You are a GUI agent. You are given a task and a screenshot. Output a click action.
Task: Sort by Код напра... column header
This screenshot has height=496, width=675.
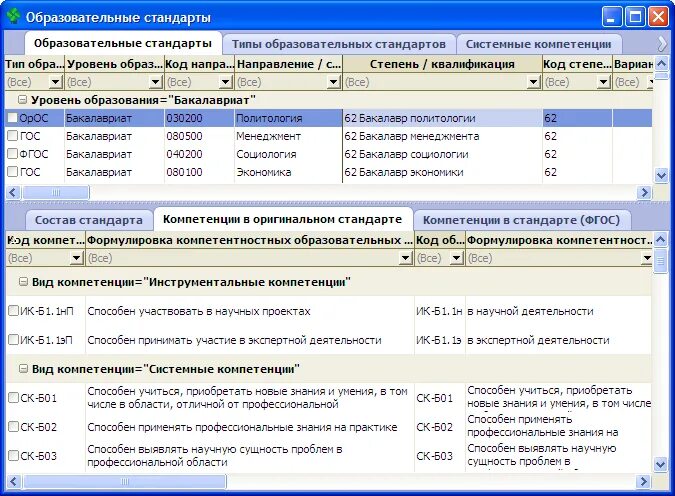coord(199,64)
